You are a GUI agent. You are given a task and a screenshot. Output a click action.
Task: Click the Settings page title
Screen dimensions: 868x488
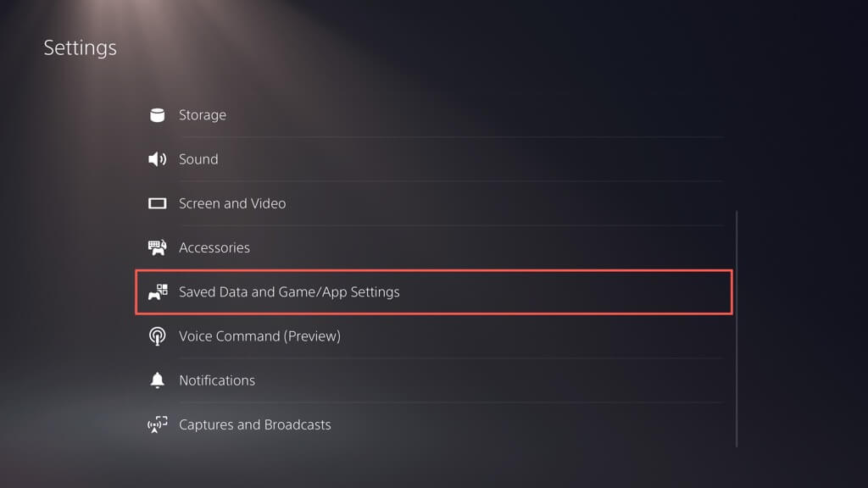(80, 47)
